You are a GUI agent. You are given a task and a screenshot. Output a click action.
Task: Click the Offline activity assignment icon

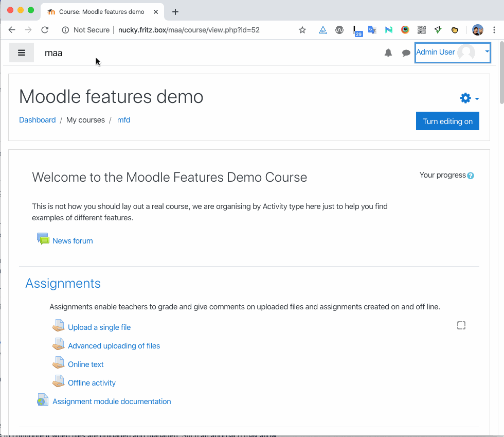pos(59,381)
